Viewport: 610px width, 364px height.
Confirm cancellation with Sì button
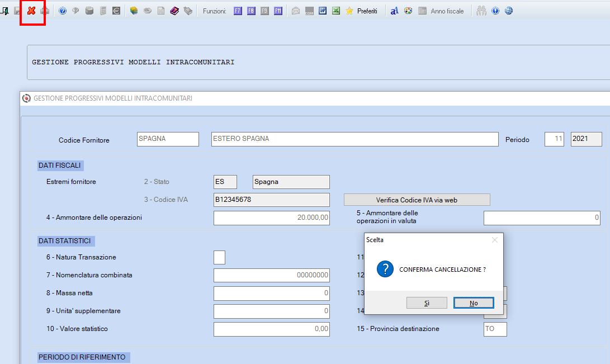point(427,303)
